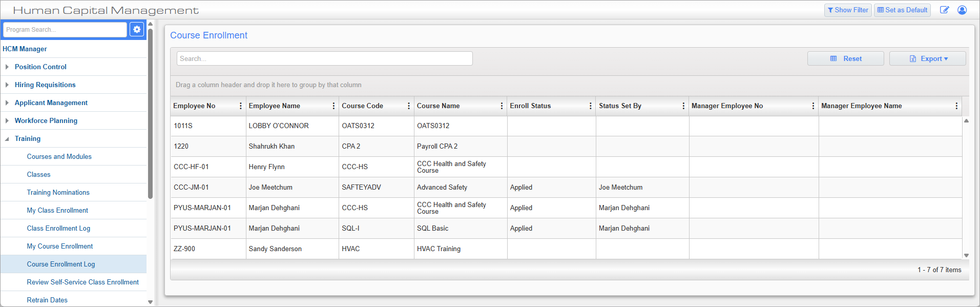Select the Payroll CPA 2 cell

tap(461, 146)
